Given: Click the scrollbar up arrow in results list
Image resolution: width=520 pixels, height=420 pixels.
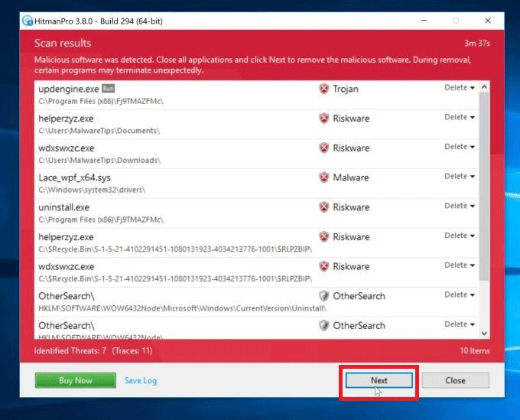Looking at the screenshot, I should click(484, 87).
